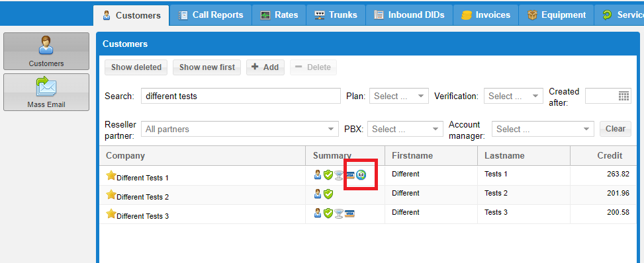This screenshot has height=263, width=644.
Task: Click the credit value 200.58
Action: (x=618, y=212)
